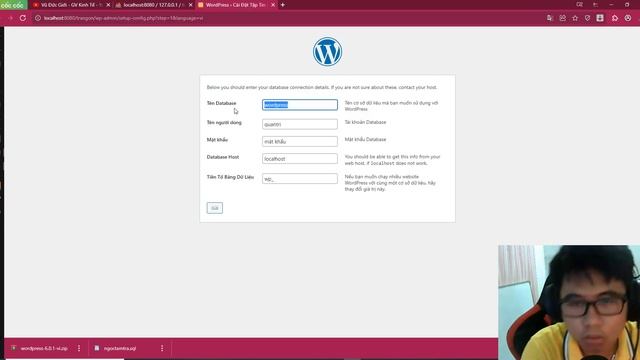Click the Tên Database label
This screenshot has width=640, height=360.
[221, 103]
